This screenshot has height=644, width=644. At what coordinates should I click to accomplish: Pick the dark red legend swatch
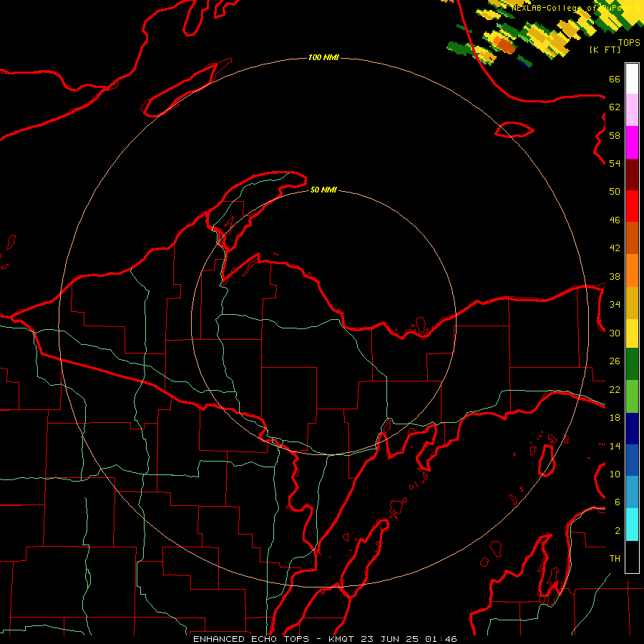coord(632,175)
